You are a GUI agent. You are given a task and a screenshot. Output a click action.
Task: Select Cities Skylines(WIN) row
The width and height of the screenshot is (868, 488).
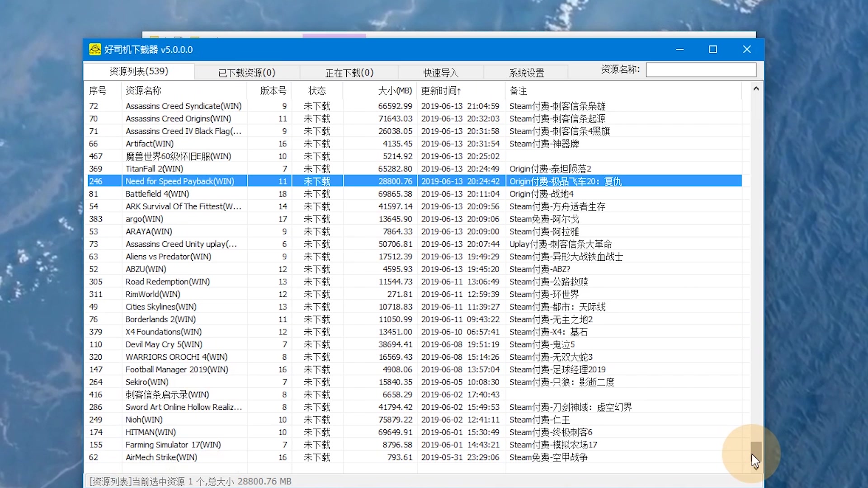(x=414, y=307)
